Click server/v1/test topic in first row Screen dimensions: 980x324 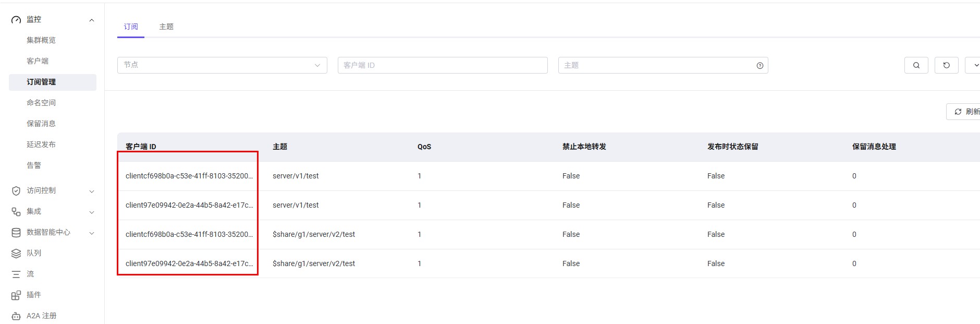[x=296, y=176]
